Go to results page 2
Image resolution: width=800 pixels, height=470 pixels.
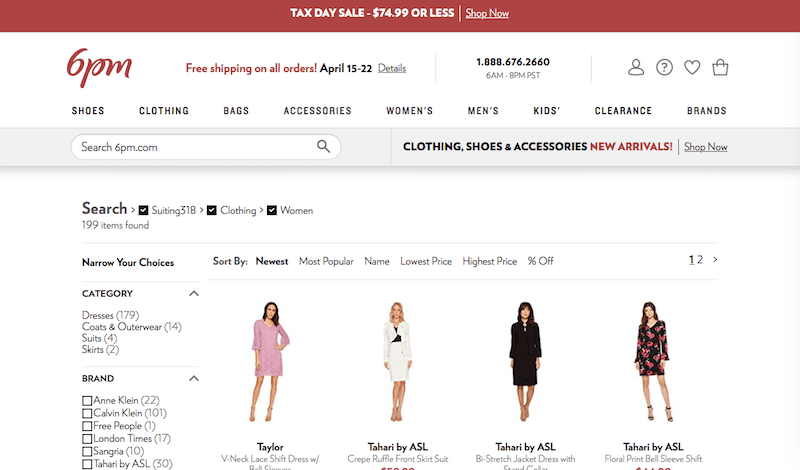pyautogui.click(x=700, y=260)
